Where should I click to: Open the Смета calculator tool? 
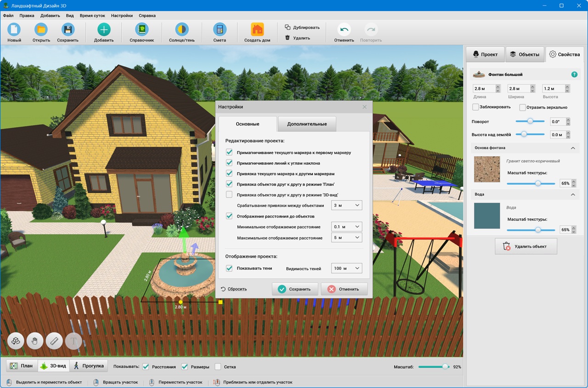tap(220, 30)
